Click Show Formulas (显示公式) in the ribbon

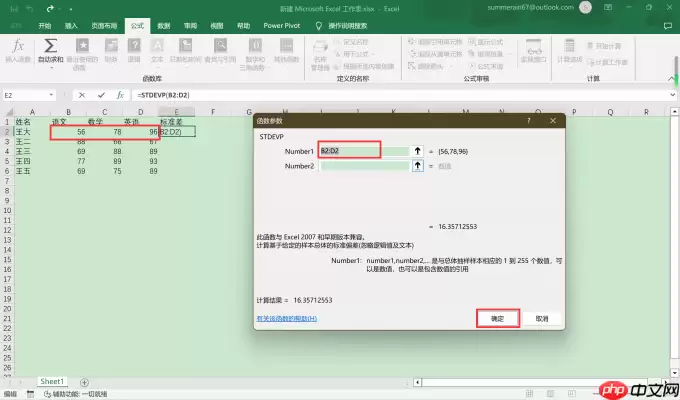[x=486, y=42]
